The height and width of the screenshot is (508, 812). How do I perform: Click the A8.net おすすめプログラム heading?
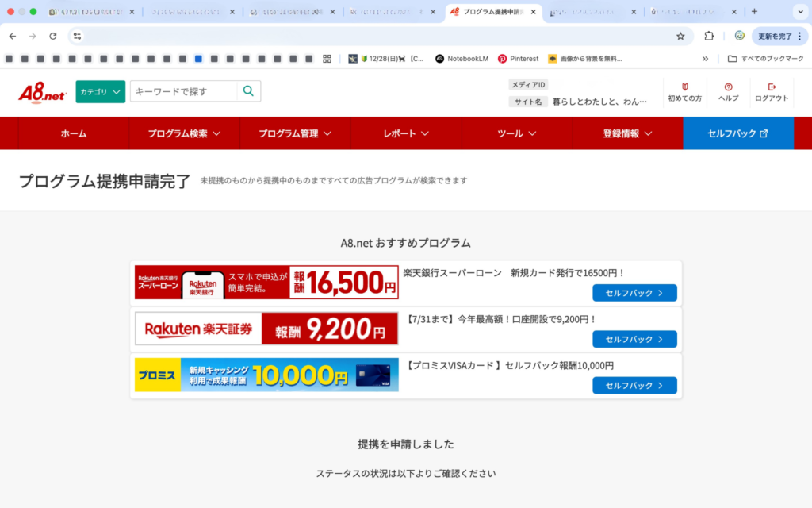click(406, 243)
